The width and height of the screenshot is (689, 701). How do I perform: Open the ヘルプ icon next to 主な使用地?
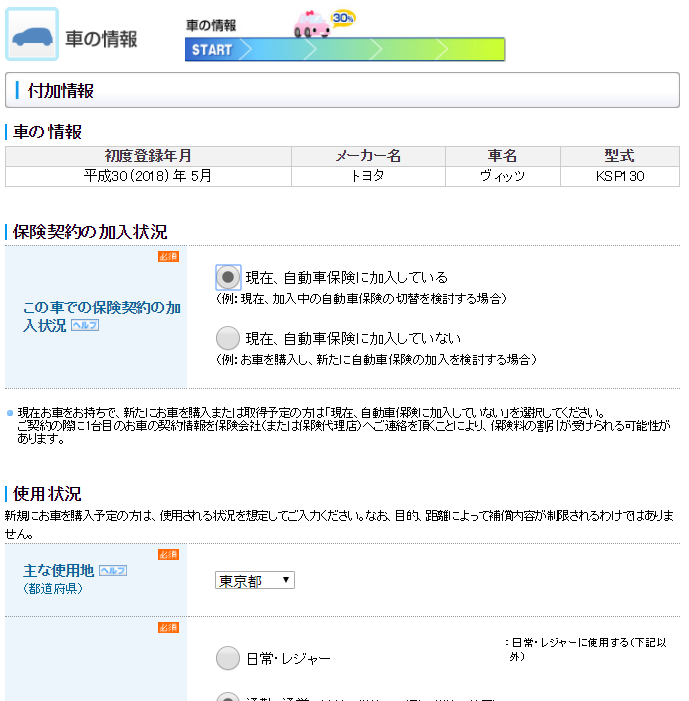click(x=113, y=571)
